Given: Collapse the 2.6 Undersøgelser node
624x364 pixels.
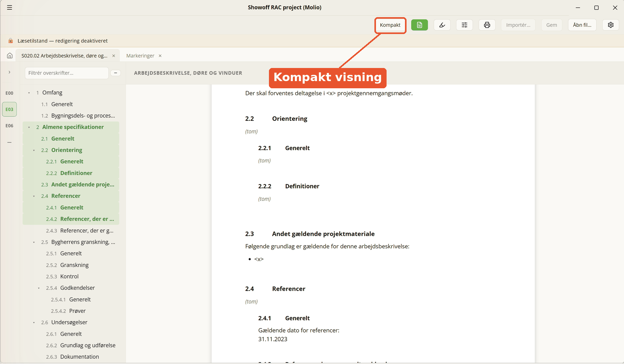Looking at the screenshot, I should pyautogui.click(x=34, y=323).
